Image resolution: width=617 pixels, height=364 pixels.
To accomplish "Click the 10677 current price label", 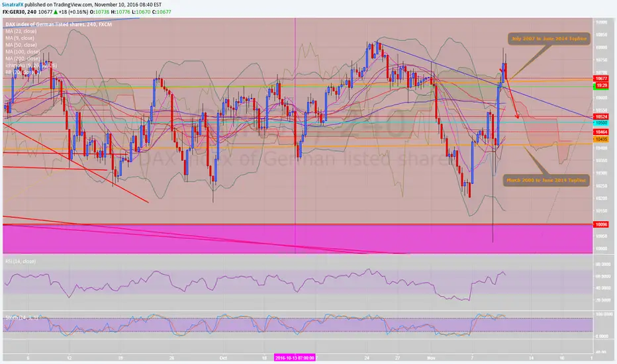I will (601, 79).
